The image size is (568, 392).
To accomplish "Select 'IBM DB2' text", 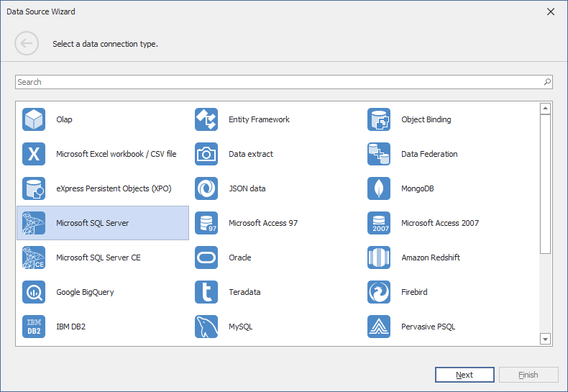I will coord(70,327).
